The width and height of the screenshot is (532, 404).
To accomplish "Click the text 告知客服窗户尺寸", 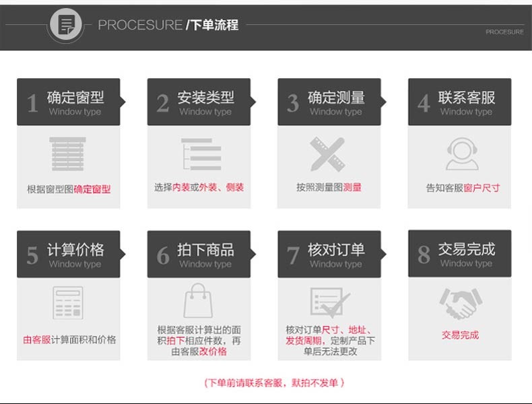I will (x=463, y=188).
